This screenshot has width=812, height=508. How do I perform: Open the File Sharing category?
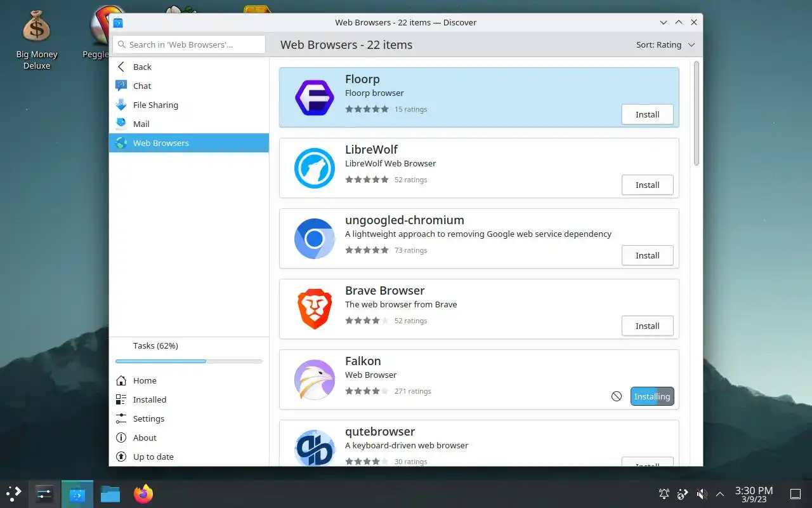189,105
